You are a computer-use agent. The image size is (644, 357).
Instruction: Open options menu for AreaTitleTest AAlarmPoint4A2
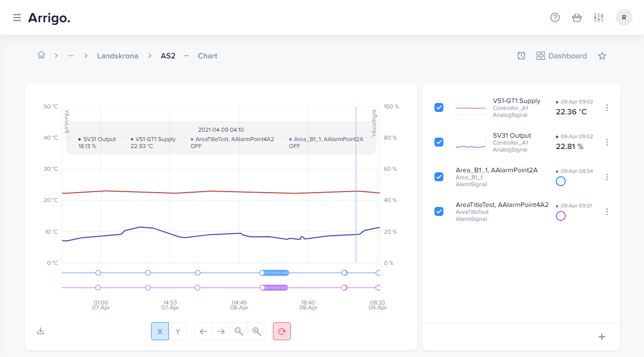click(607, 211)
